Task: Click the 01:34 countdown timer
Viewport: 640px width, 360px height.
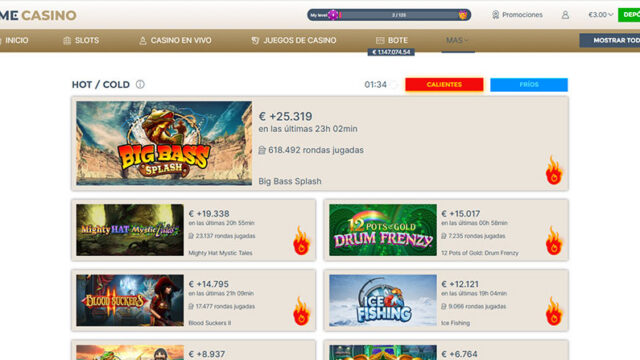Action: coord(376,84)
